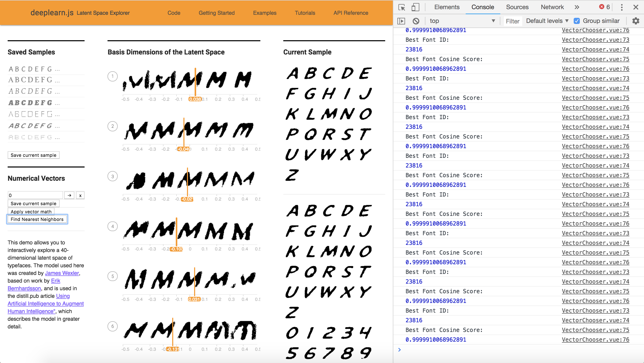Open console settings gear icon
Viewport: 644px width, 363px height.
(636, 21)
